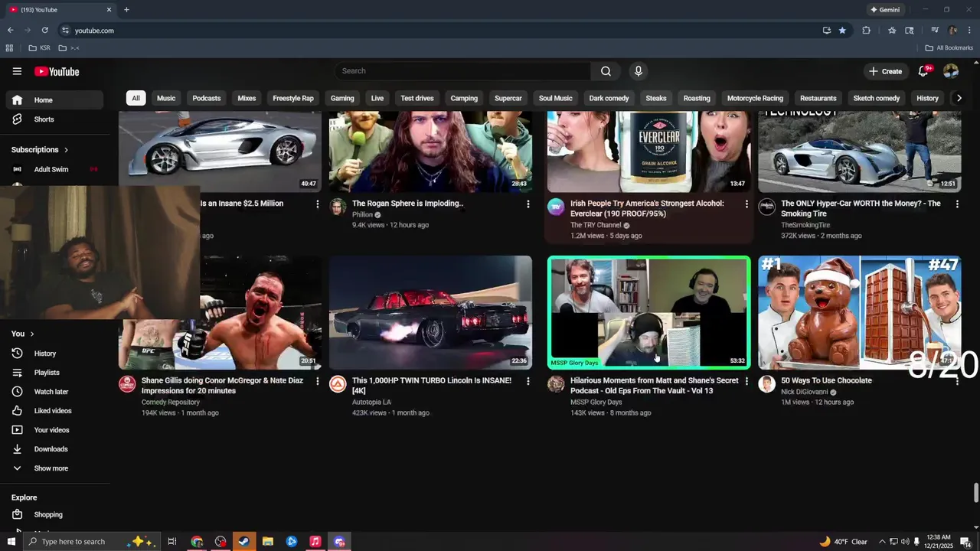This screenshot has height=551, width=980.
Task: Install YouTube app from the address bar
Action: tap(827, 31)
